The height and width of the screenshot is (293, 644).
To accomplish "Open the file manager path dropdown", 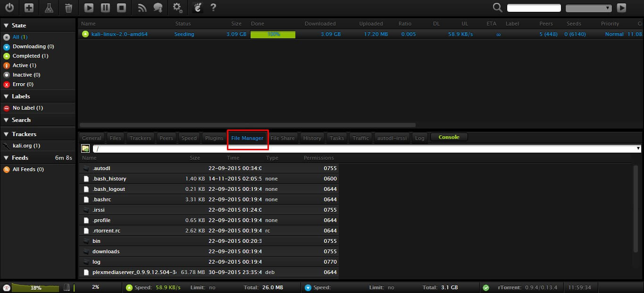I will click(x=638, y=148).
